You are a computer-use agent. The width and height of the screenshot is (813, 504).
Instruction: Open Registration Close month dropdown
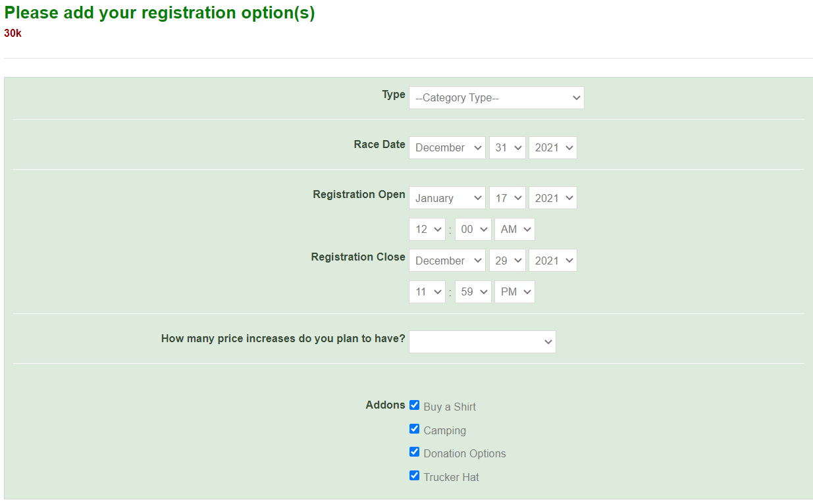point(447,261)
